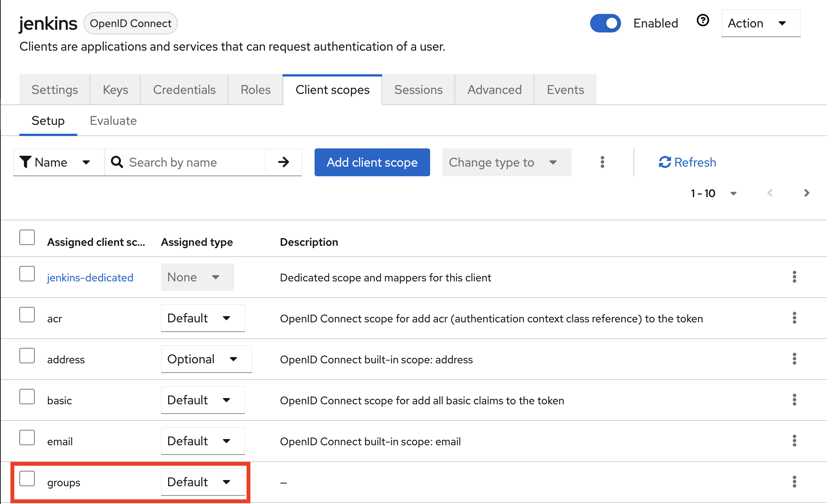Click the Refresh icon link
The image size is (827, 504).
(x=687, y=162)
